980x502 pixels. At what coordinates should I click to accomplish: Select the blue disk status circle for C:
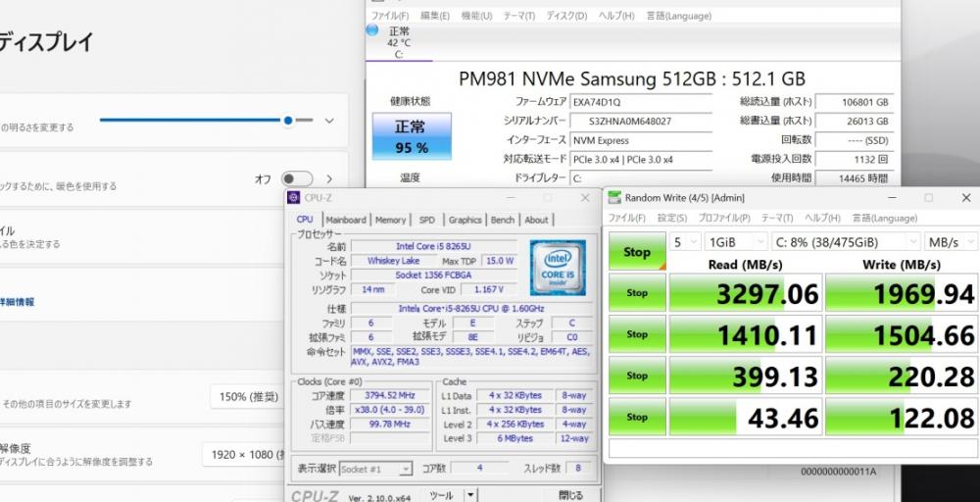coord(372,30)
